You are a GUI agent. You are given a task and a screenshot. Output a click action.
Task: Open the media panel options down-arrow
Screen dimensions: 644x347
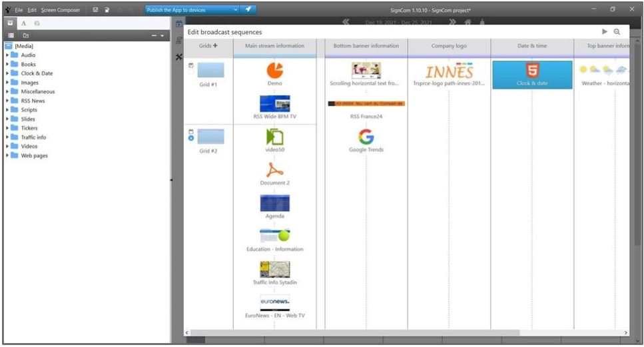tap(162, 36)
